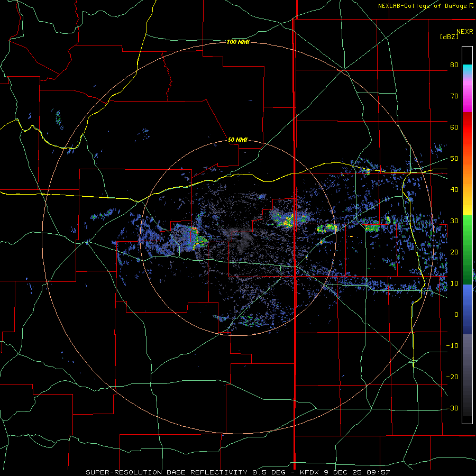The image size is (476, 476).
Task: Click the Super-Resolution Base Reflectivity caption
Action: tap(167, 472)
